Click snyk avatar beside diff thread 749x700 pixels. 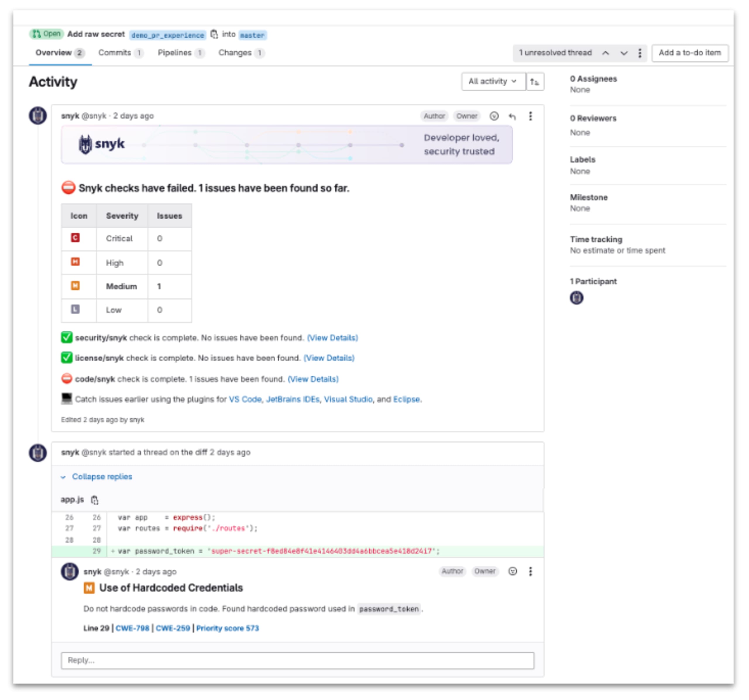(38, 452)
